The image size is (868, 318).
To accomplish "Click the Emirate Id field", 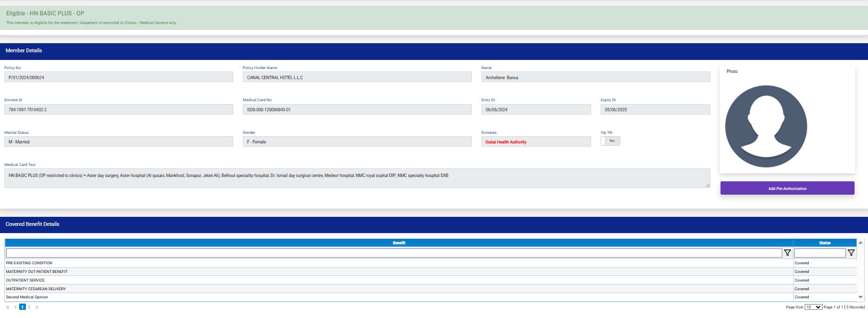I will (119, 109).
